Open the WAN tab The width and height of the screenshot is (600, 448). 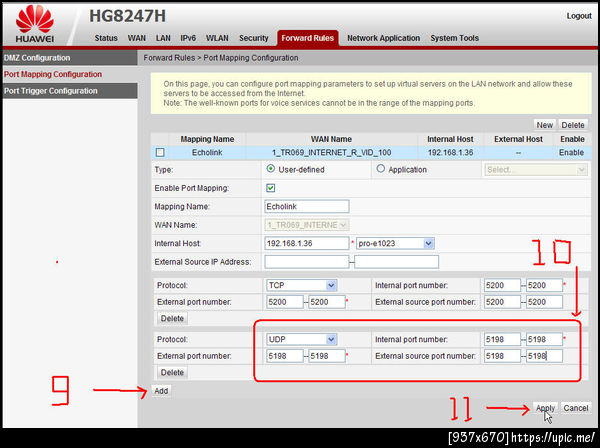(137, 38)
